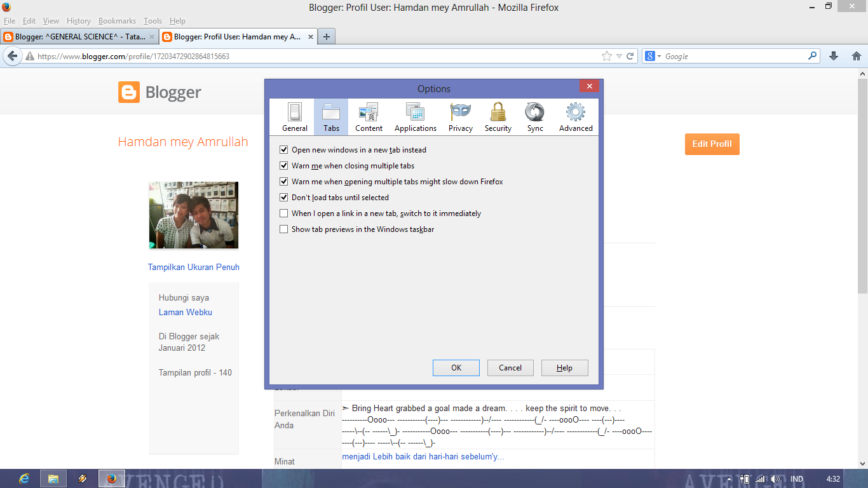This screenshot has width=868, height=488.
Task: Go to the Firefox Home page icon
Action: [x=856, y=56]
